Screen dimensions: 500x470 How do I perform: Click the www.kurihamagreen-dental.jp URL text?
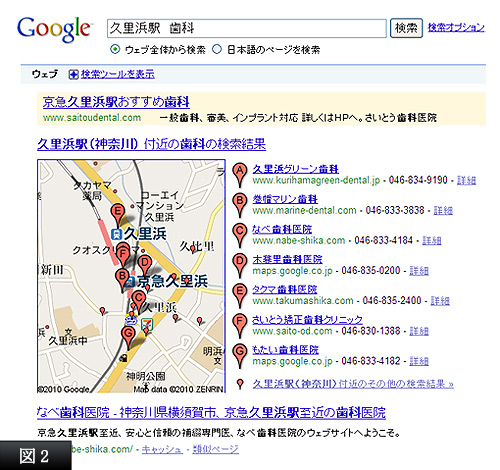click(x=316, y=180)
